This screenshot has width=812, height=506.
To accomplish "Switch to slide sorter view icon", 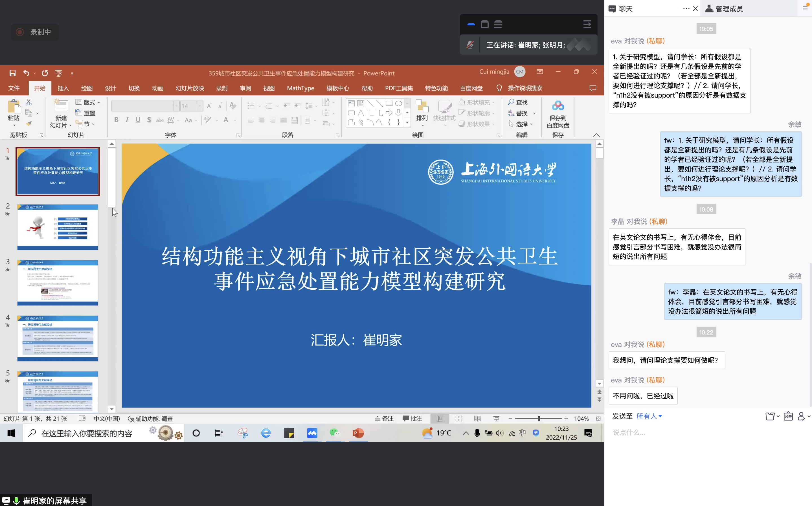I will (458, 419).
